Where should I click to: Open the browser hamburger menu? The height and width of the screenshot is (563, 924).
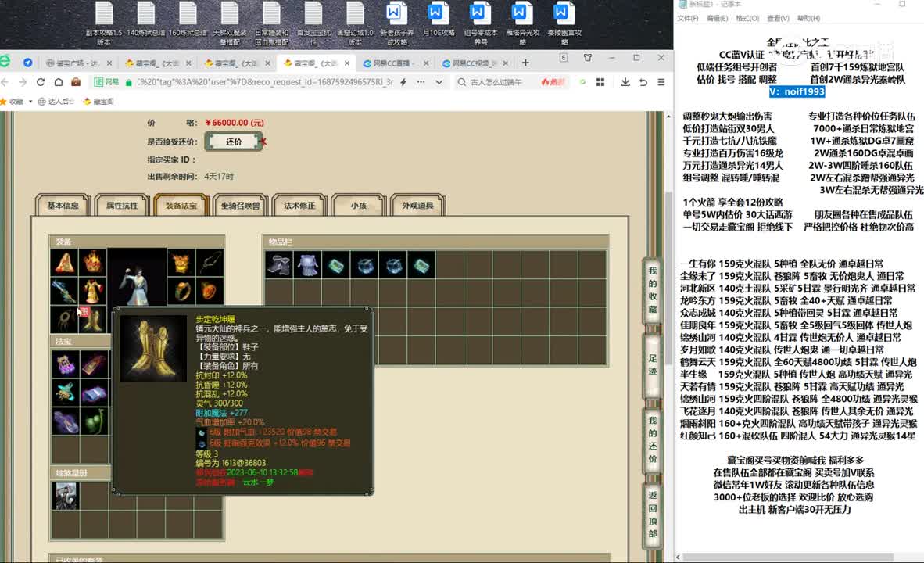[661, 82]
